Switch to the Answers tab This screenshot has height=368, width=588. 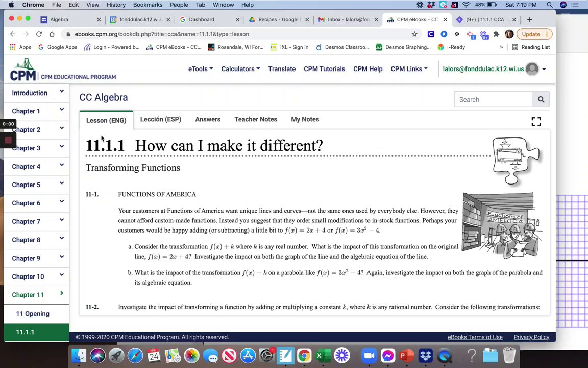click(x=208, y=119)
